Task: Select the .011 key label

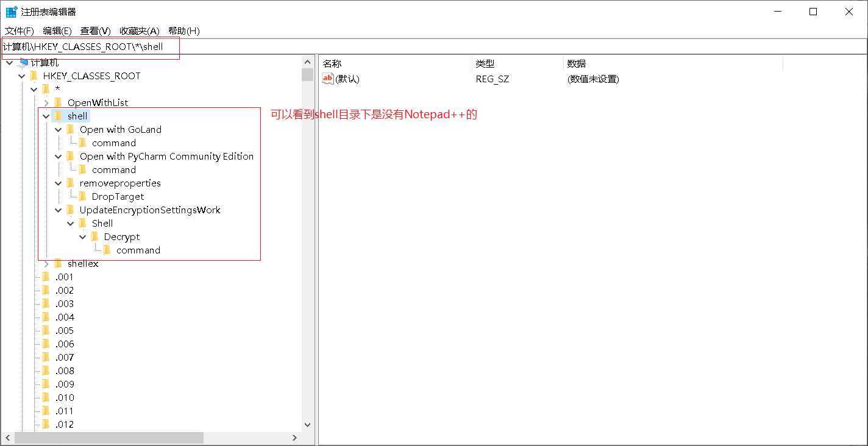Action: click(65, 411)
